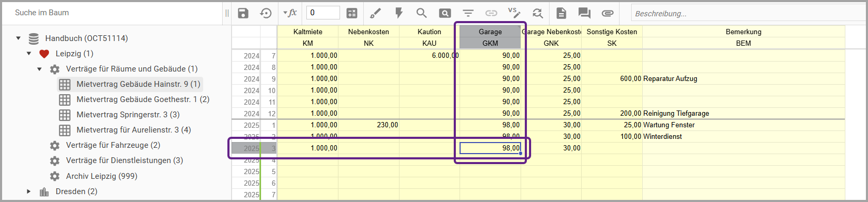Open Verträge für Fahrzeuge (2)
This screenshot has width=868, height=202.
click(x=113, y=145)
